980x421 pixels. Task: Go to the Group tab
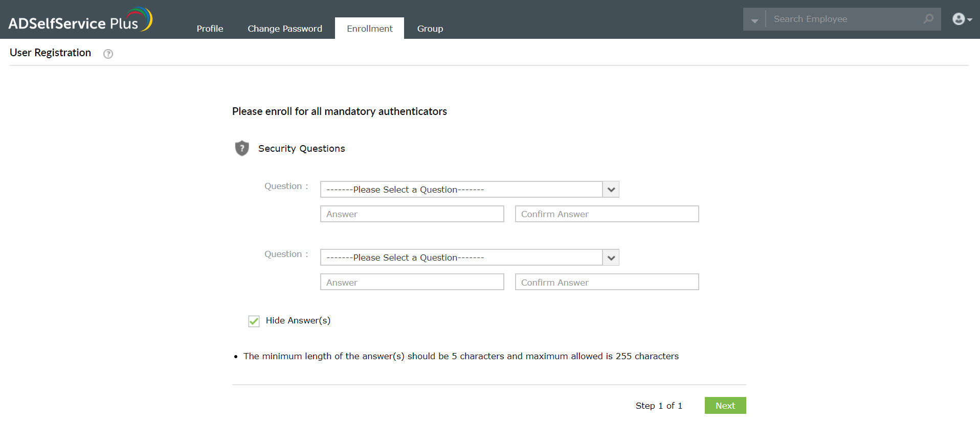tap(430, 29)
